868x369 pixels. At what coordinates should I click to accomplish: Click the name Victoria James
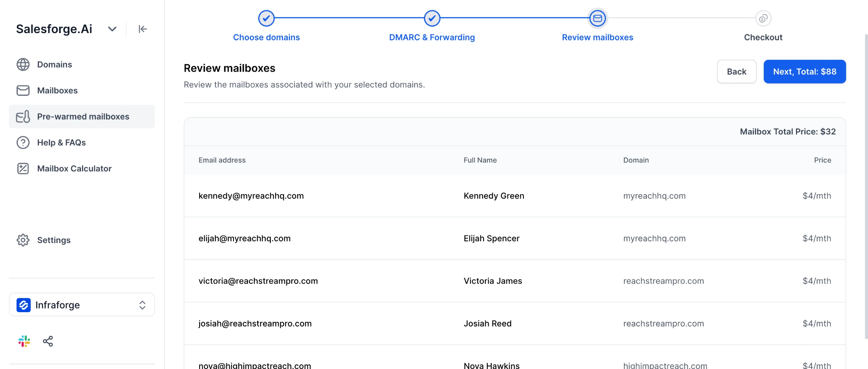pyautogui.click(x=493, y=281)
